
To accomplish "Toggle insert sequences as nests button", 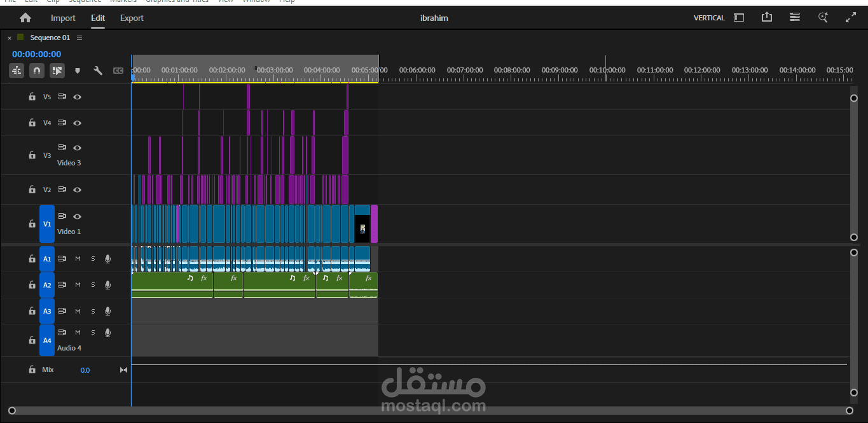I will coord(17,71).
